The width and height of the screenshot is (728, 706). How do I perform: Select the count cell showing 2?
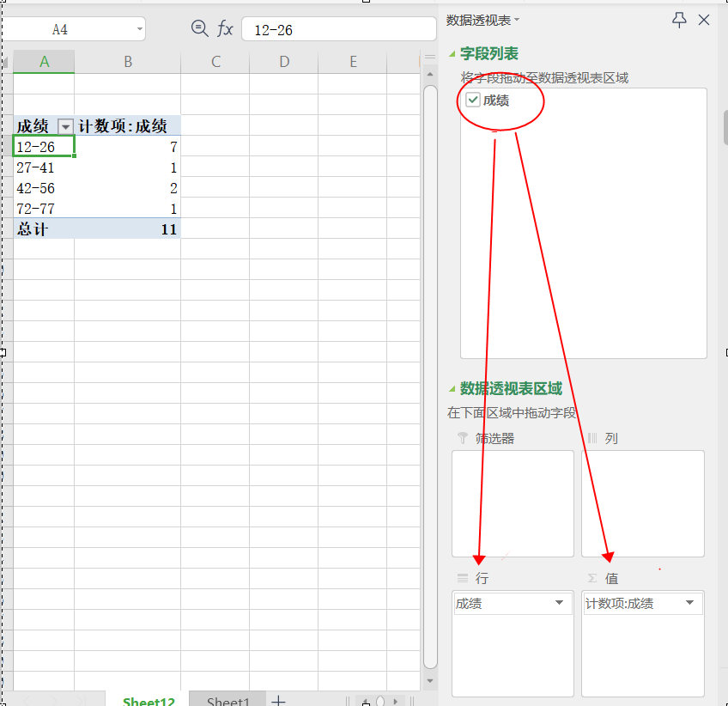(x=128, y=187)
